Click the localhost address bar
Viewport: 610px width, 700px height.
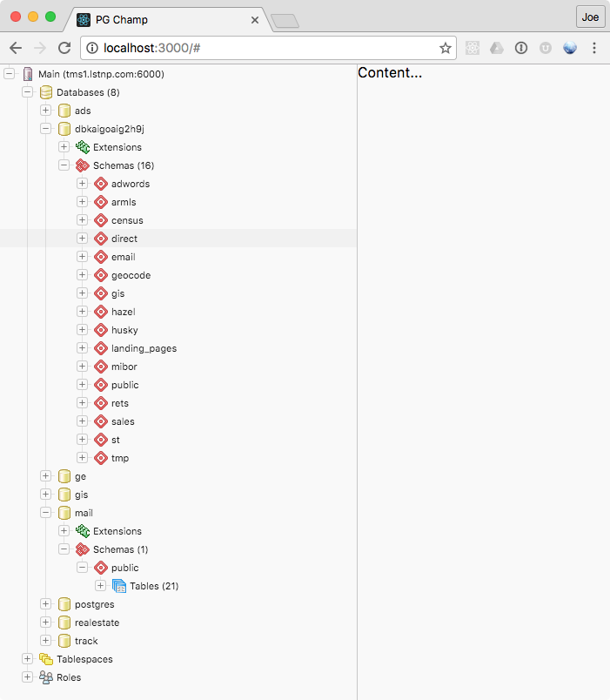pyautogui.click(x=268, y=48)
